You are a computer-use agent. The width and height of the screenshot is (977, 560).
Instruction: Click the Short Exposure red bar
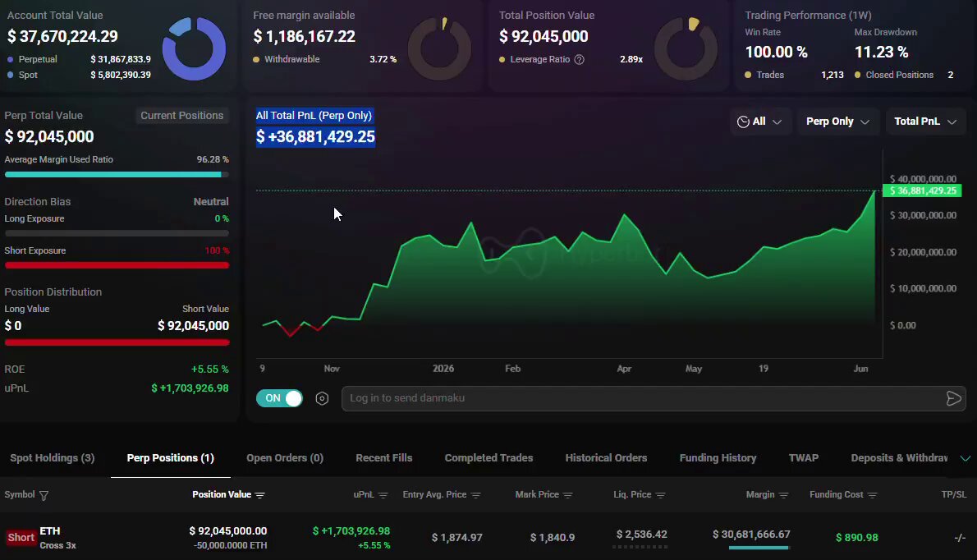pos(117,265)
